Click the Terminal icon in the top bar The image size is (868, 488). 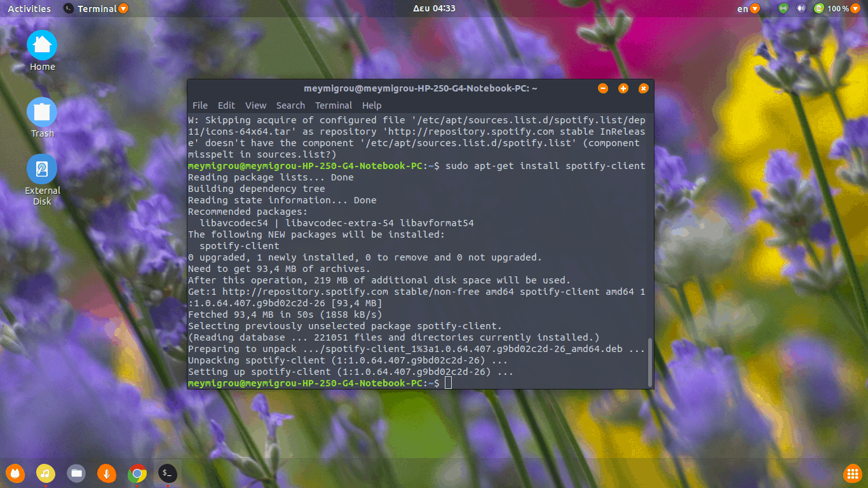(x=69, y=8)
